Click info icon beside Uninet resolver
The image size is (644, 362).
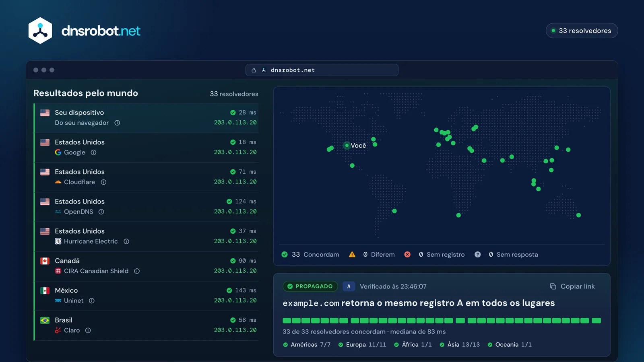coord(92,301)
